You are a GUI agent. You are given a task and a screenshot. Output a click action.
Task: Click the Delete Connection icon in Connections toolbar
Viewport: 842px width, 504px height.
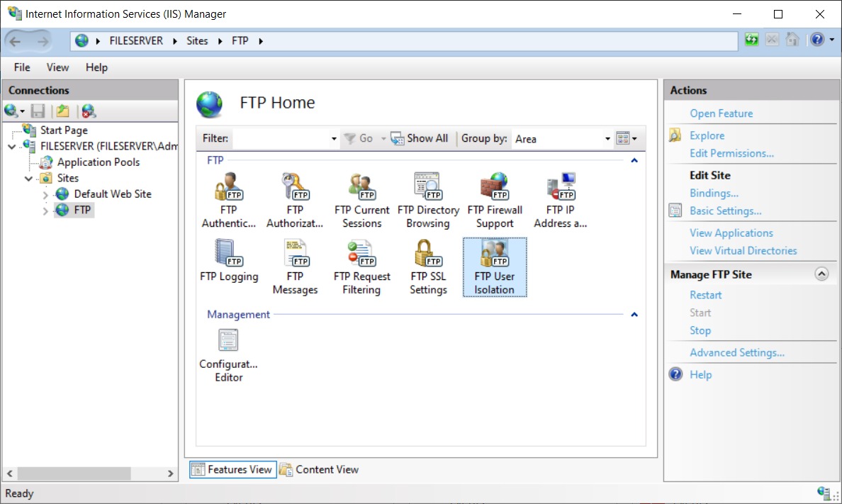(89, 111)
